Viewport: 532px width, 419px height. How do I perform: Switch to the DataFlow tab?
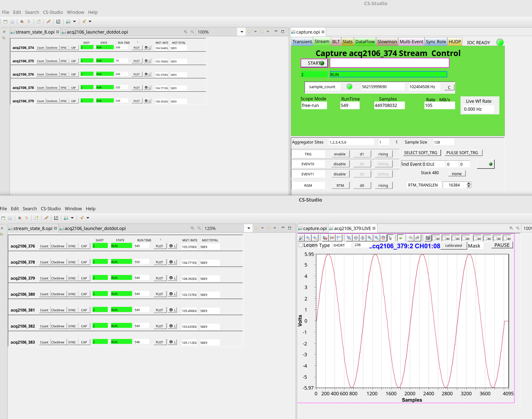click(365, 42)
